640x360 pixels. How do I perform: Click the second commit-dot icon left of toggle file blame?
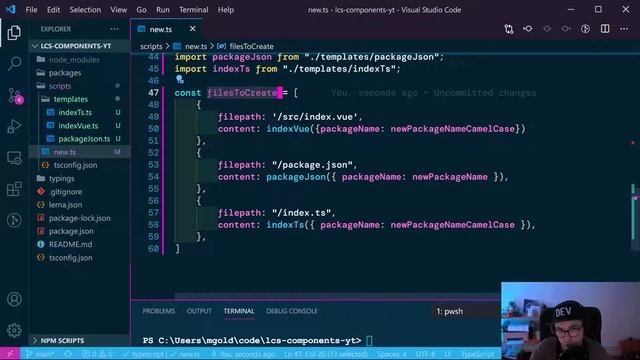tap(566, 29)
